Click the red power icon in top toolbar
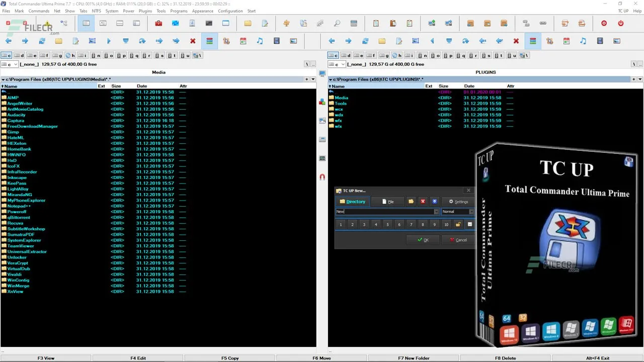This screenshot has width=644, height=362. click(620, 23)
